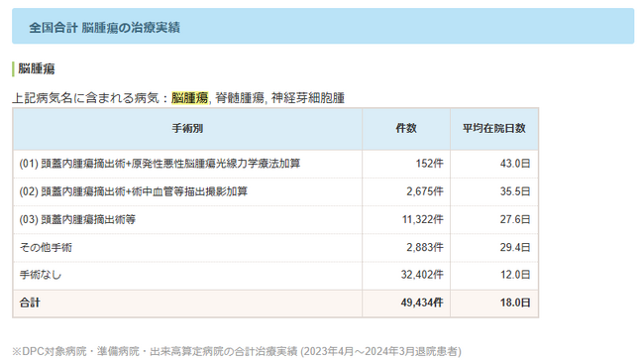Click the 件数 column header
Screen dimensions: 644x364
(406, 128)
